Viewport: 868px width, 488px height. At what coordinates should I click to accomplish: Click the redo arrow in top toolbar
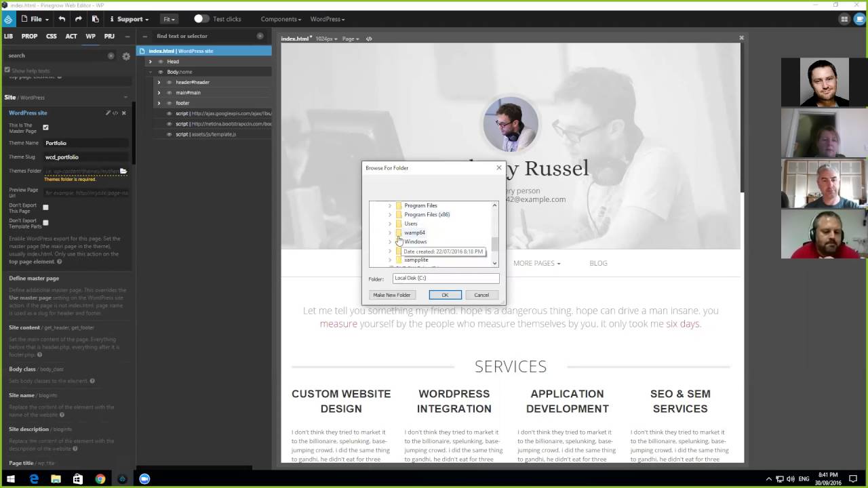point(78,19)
